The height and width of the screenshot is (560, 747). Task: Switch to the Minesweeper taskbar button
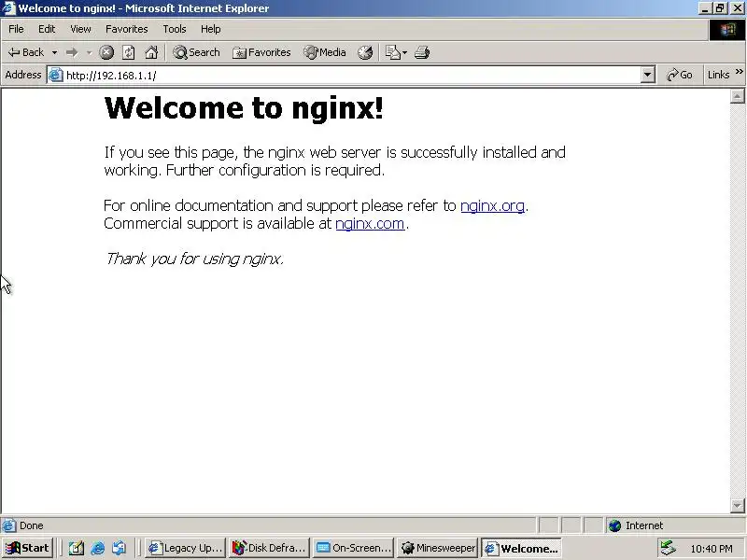pyautogui.click(x=438, y=548)
